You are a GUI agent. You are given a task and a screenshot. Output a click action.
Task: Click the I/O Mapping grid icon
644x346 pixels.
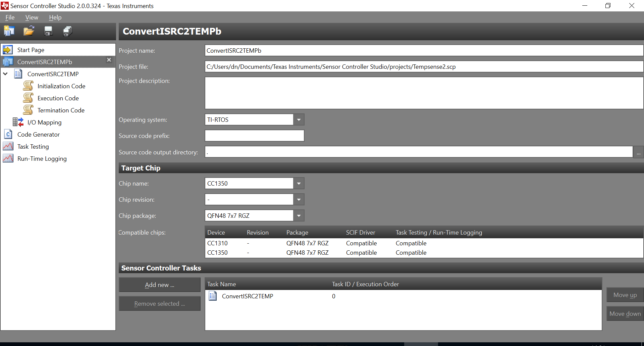18,122
